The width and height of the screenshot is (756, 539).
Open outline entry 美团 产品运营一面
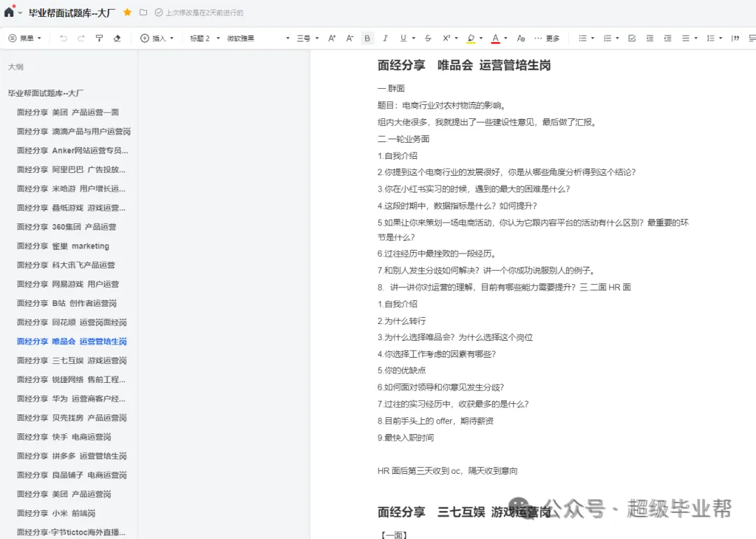[x=68, y=112]
